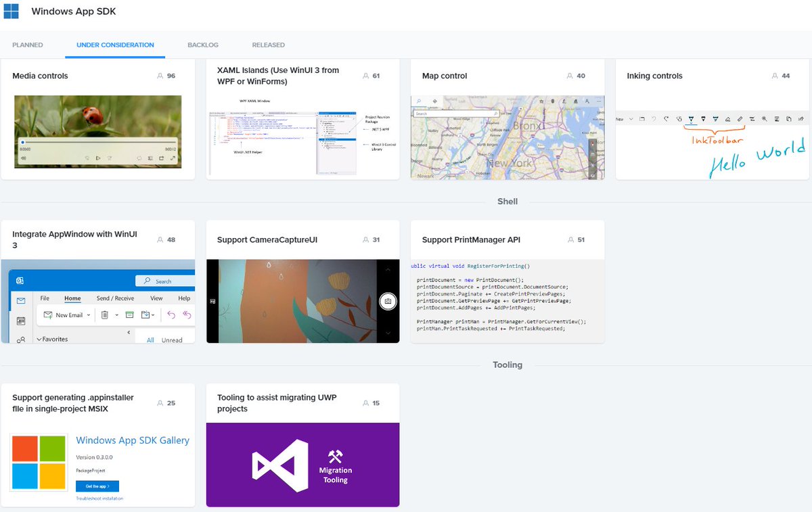Click the Calendar icon in the Outlook sidebar
812x512 pixels.
pos(21,321)
